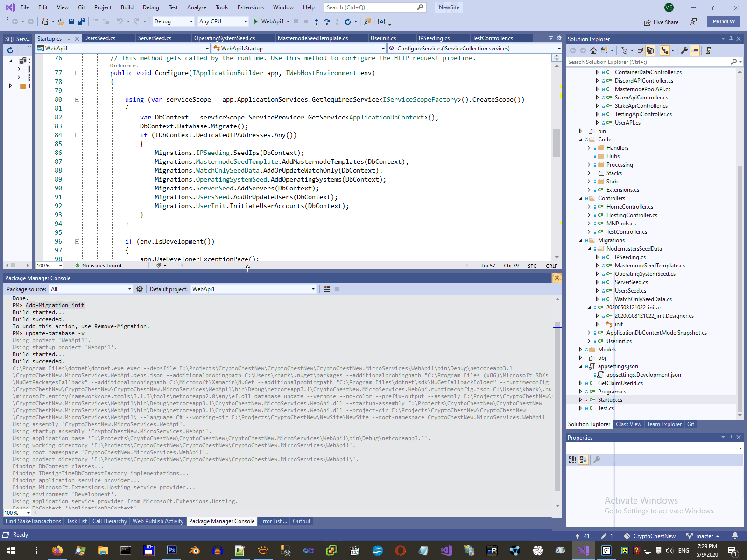Click the PREVIEW button
Screen dimensions: 747x560
pyautogui.click(x=724, y=21)
